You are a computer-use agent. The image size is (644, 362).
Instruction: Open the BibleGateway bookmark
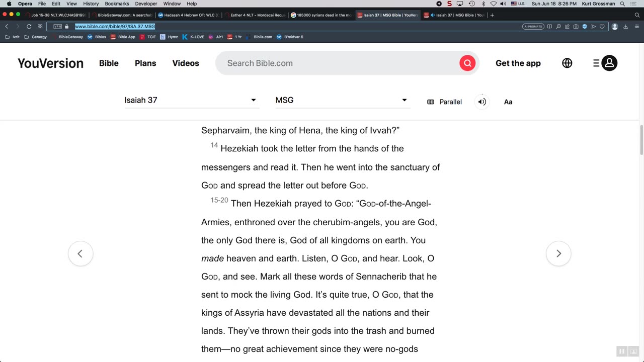[x=67, y=37]
